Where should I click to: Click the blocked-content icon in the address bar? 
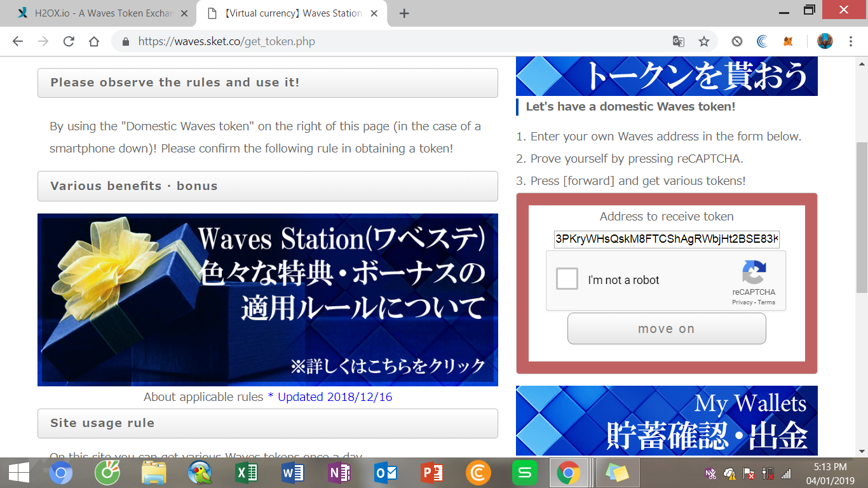pyautogui.click(x=736, y=40)
